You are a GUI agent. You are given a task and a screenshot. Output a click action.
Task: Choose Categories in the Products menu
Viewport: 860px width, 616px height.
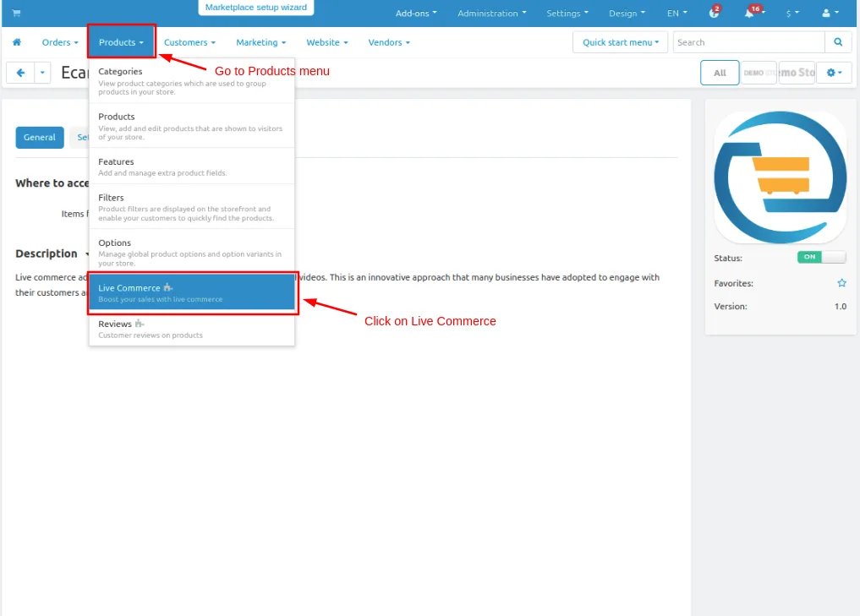pos(192,80)
